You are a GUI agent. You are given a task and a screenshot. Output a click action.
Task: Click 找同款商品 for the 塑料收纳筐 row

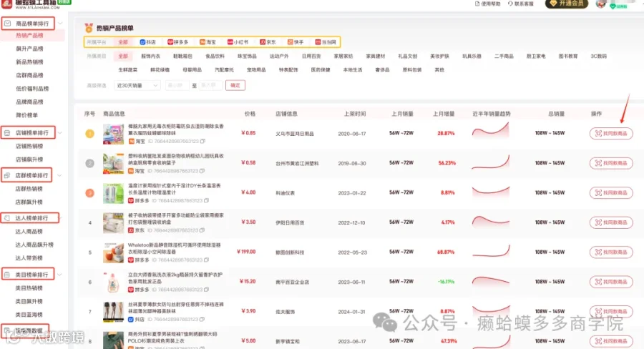pyautogui.click(x=611, y=163)
